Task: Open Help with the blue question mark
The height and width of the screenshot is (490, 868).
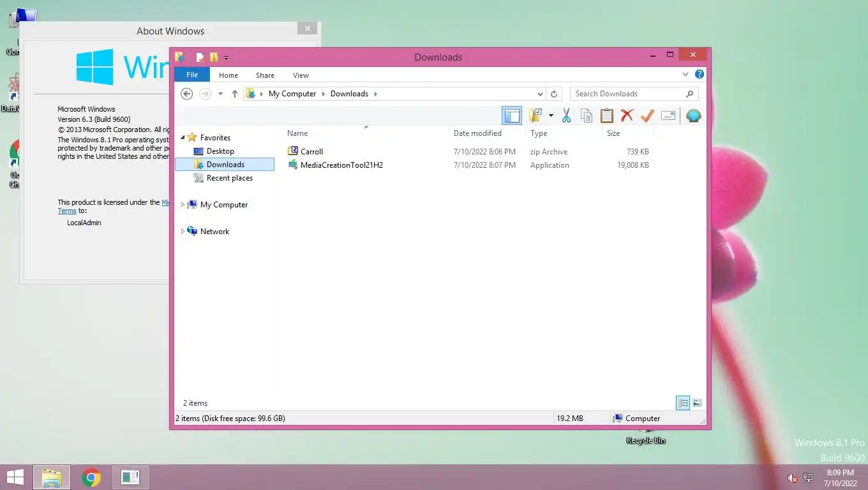Action: click(x=700, y=75)
